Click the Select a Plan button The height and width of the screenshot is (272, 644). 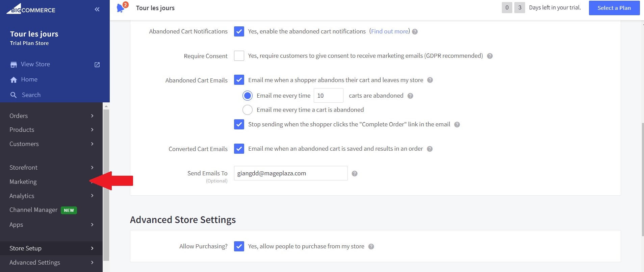click(614, 8)
